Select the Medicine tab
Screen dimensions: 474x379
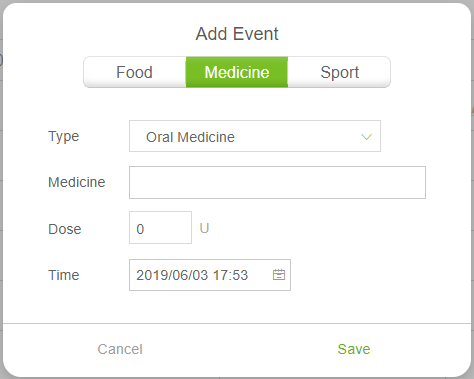(237, 72)
